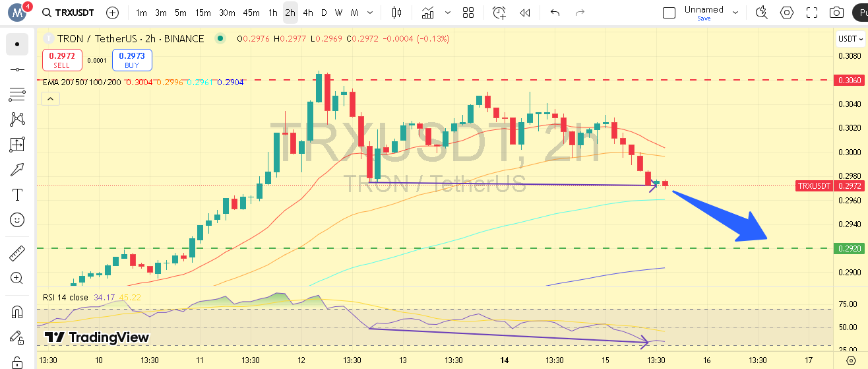Select the trend line drawing tool

pyautogui.click(x=17, y=69)
